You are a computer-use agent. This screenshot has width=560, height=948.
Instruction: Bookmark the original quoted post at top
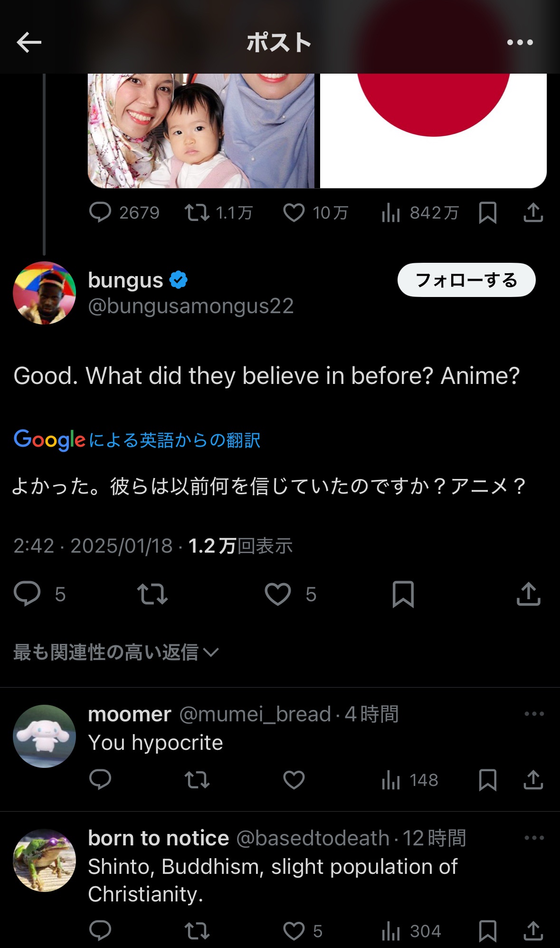pyautogui.click(x=487, y=213)
